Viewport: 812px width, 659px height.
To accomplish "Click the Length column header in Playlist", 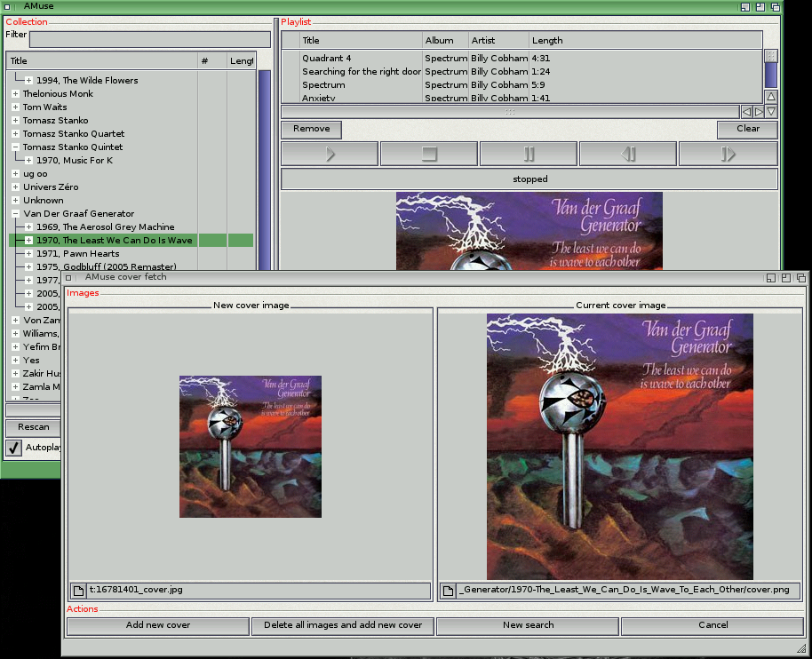I will [x=646, y=40].
